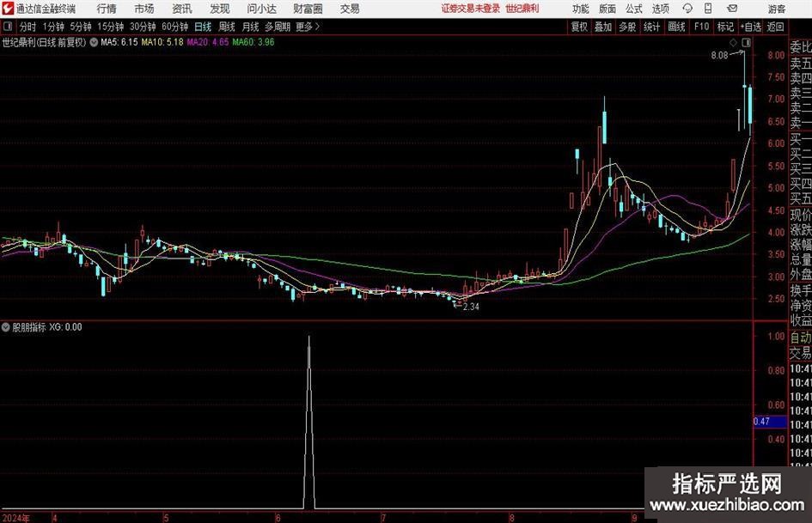Click the MA20: 4.65 label
The width and height of the screenshot is (812, 523).
(x=208, y=42)
